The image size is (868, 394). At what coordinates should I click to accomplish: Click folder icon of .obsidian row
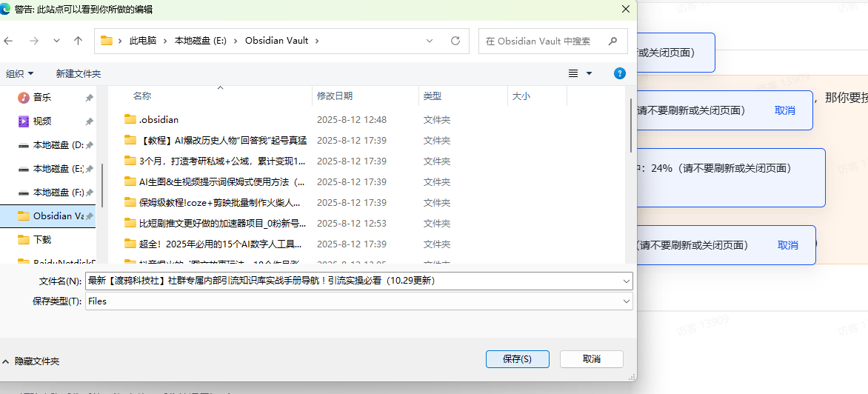130,119
